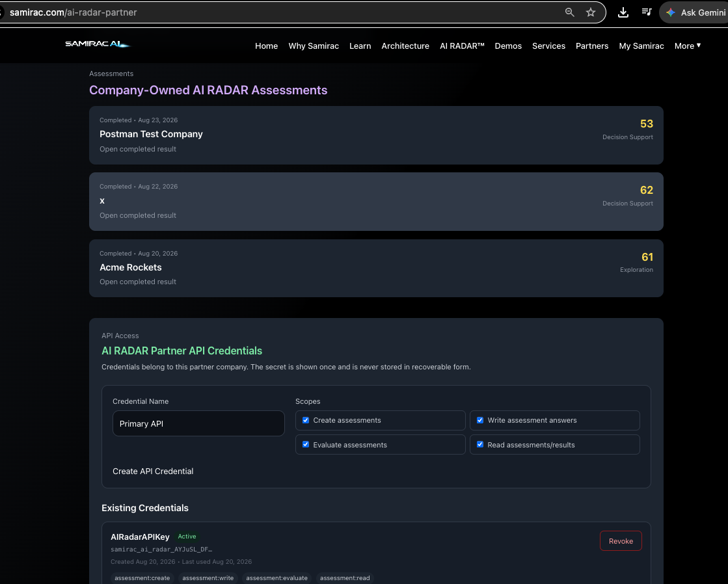This screenshot has width=728, height=584.
Task: Revoke the AIRadarAPIKey credential
Action: coord(621,541)
